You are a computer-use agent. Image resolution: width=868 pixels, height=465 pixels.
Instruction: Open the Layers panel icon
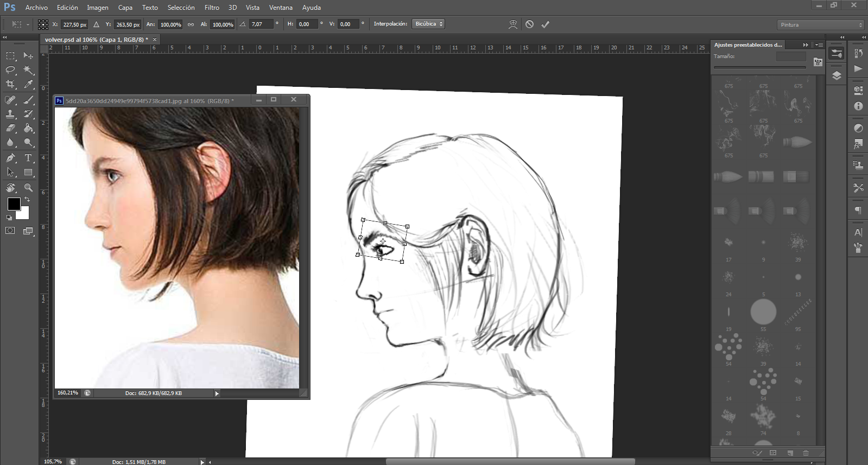[837, 75]
